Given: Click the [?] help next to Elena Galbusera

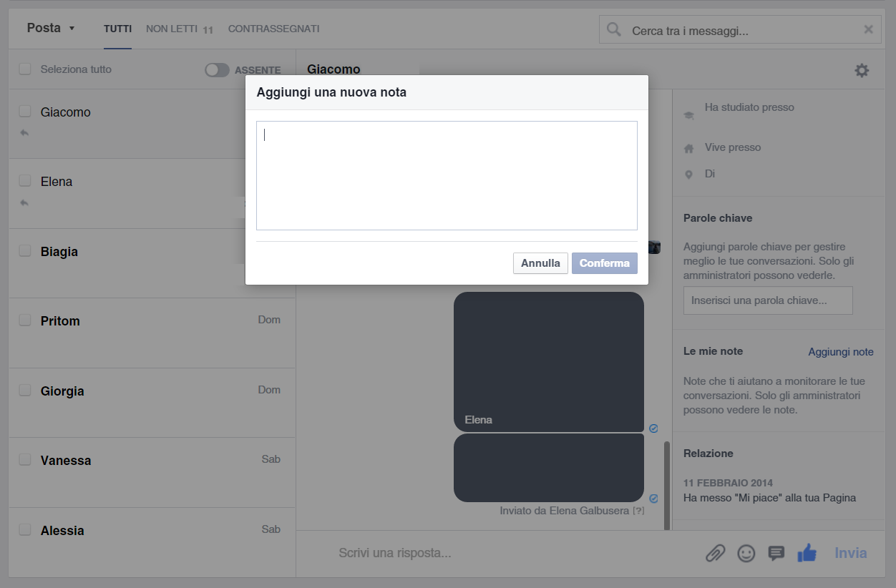Looking at the screenshot, I should point(638,511).
